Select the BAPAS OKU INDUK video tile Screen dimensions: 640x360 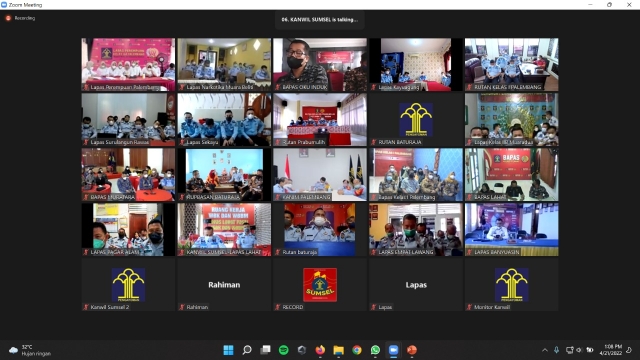[x=320, y=64]
